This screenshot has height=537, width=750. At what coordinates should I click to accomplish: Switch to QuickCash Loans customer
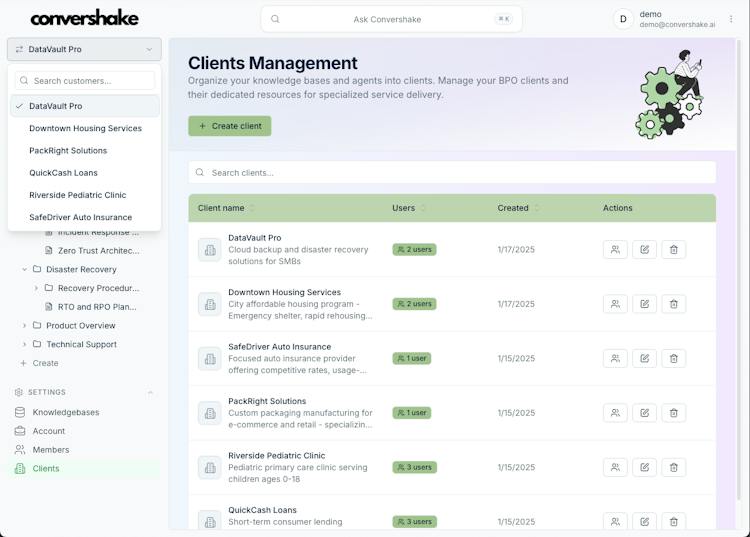tap(85, 173)
